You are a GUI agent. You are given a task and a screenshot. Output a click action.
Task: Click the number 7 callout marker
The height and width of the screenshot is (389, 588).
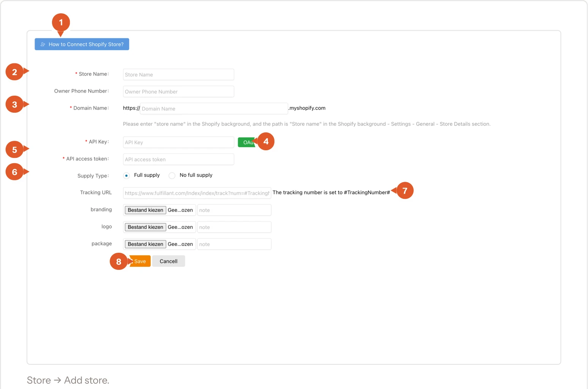[x=405, y=191]
